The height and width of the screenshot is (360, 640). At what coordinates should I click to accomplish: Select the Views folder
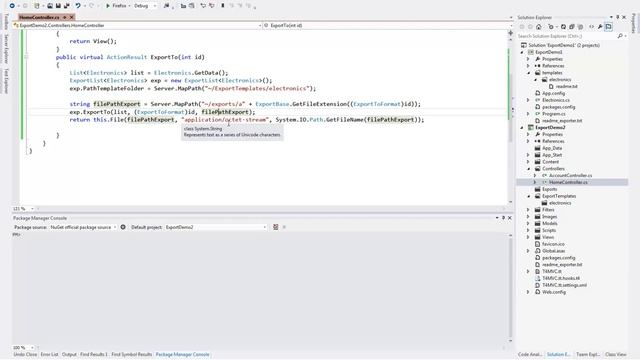pos(548,237)
